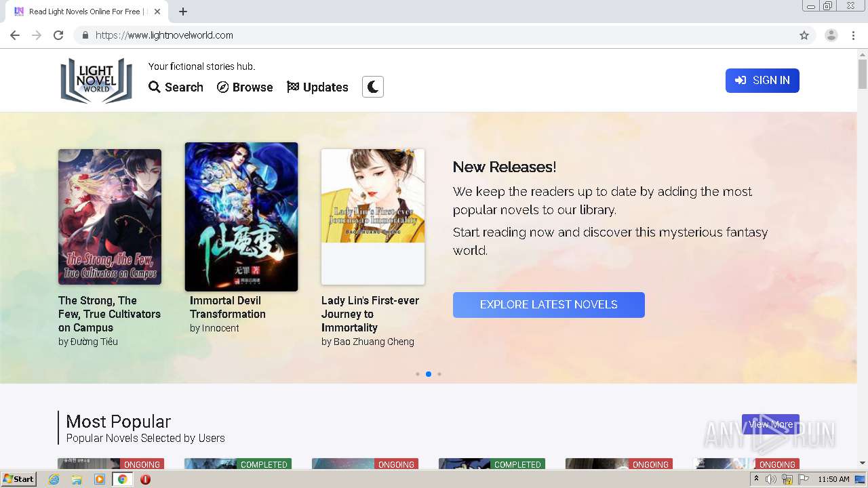Open volume control in system tray
This screenshot has height=488, width=868.
click(771, 479)
